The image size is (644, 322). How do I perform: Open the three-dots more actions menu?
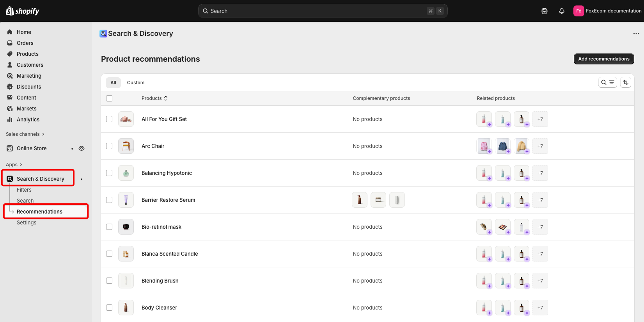(636, 34)
